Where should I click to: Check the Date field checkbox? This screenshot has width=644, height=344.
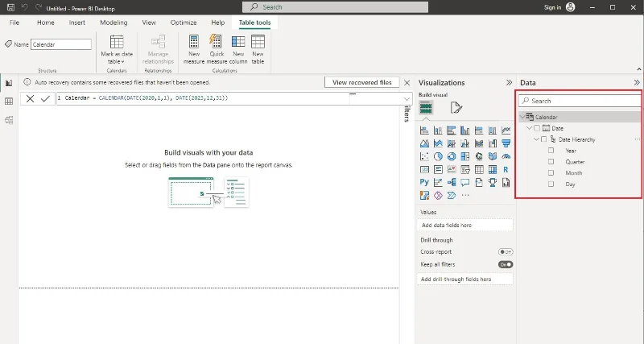537,128
